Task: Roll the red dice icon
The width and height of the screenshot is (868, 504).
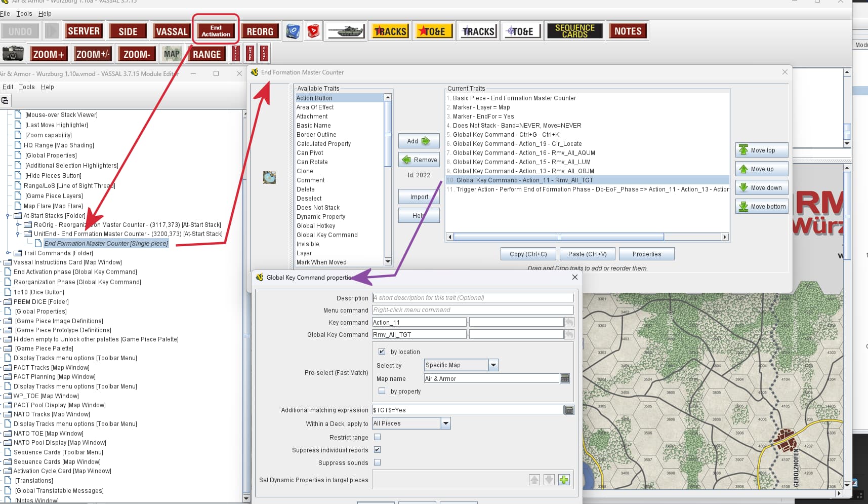Action: click(314, 31)
